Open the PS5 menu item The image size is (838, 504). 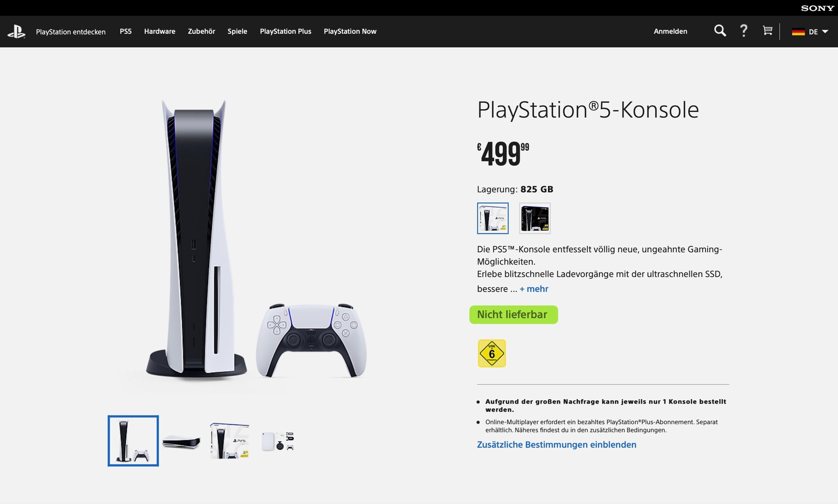pyautogui.click(x=126, y=31)
